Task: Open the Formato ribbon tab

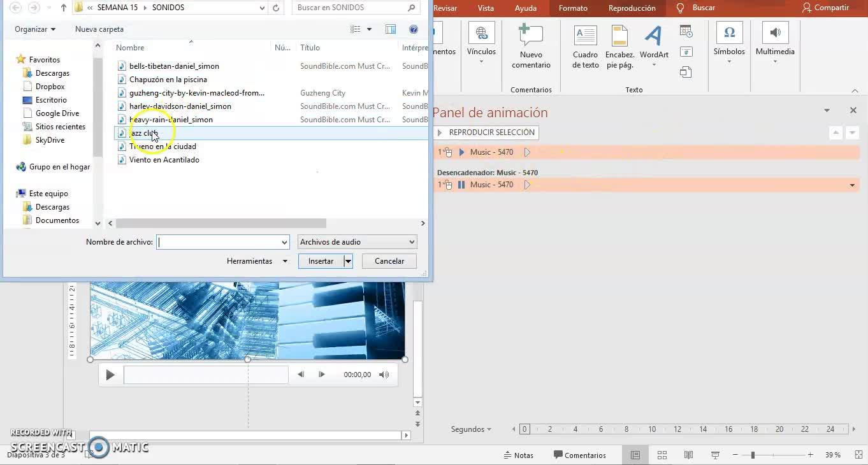Action: tap(573, 8)
